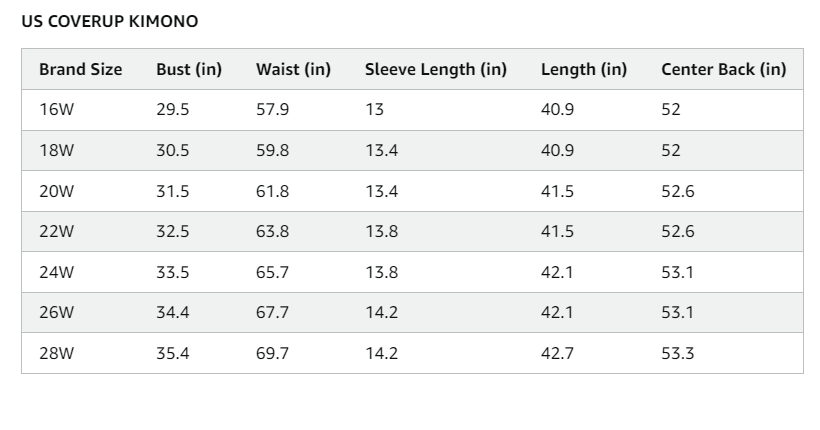The height and width of the screenshot is (430, 820).
Task: Select the 22W brand size cell
Action: click(57, 232)
